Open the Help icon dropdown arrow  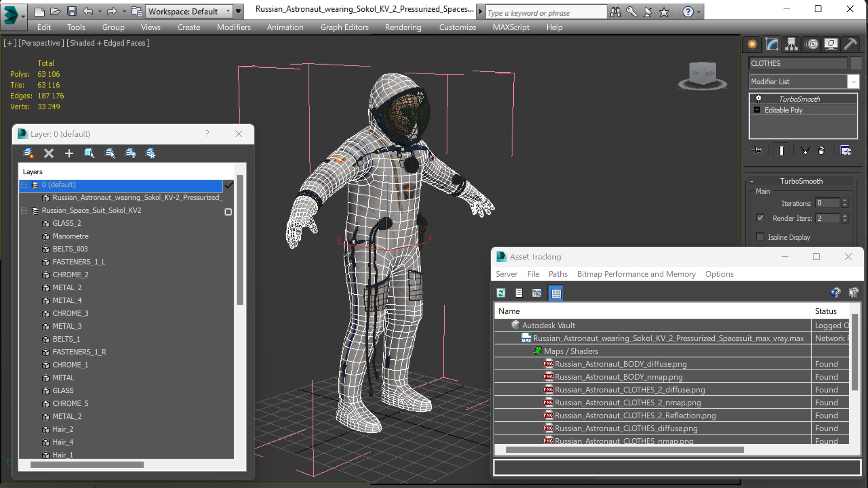[x=699, y=12]
